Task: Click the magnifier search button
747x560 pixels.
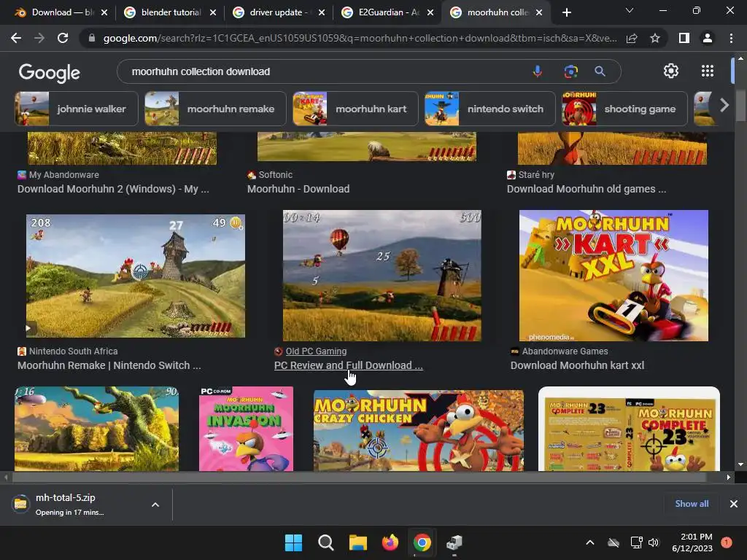Action: (600, 71)
